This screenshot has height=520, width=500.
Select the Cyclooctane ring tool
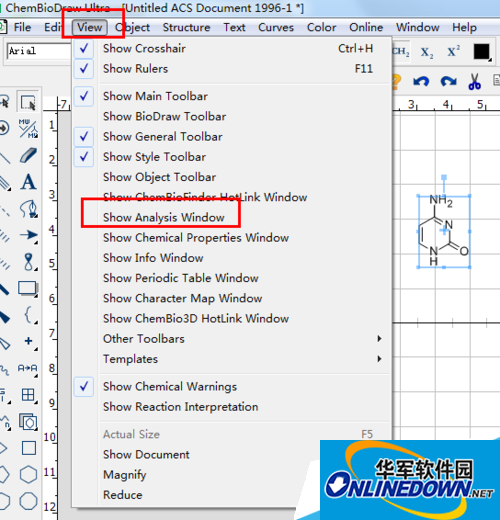click(28, 501)
